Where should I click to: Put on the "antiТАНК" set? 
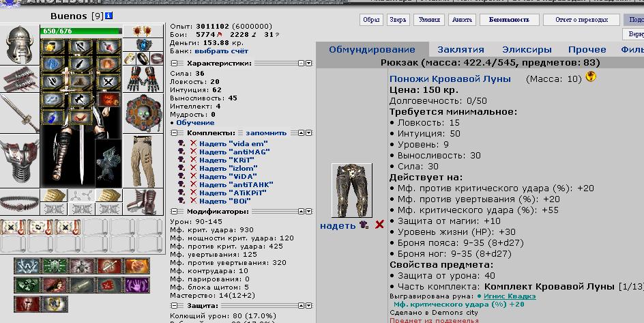pos(236,184)
